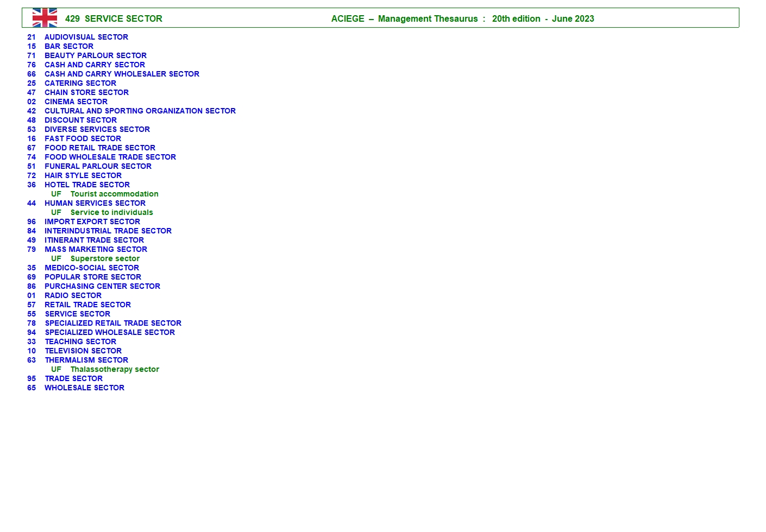Image resolution: width=766 pixels, height=532 pixels.
Task: Click the Superstore sector synonym
Action: coord(105,258)
